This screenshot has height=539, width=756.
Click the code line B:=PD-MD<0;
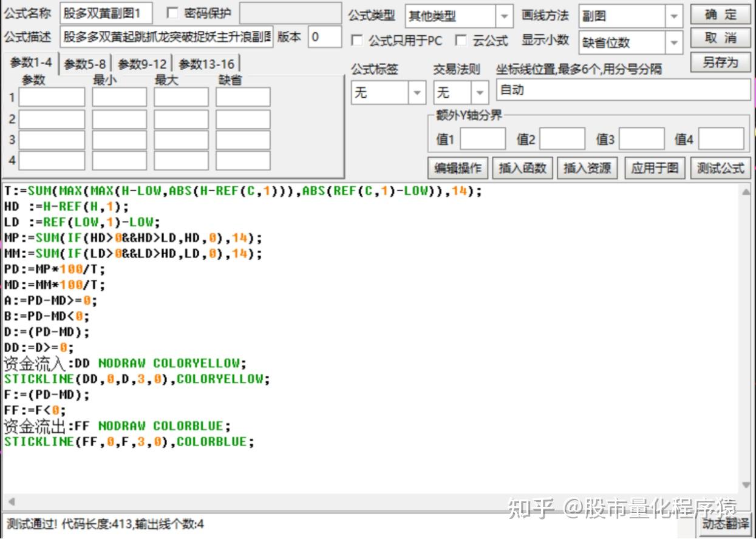[x=47, y=316]
